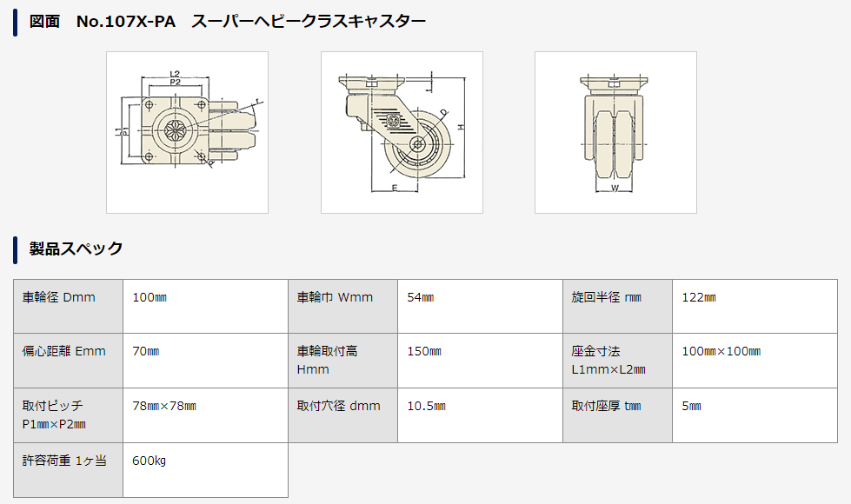Open the side-view caster drawing thumbnail
The width and height of the screenshot is (851, 504).
click(402, 132)
